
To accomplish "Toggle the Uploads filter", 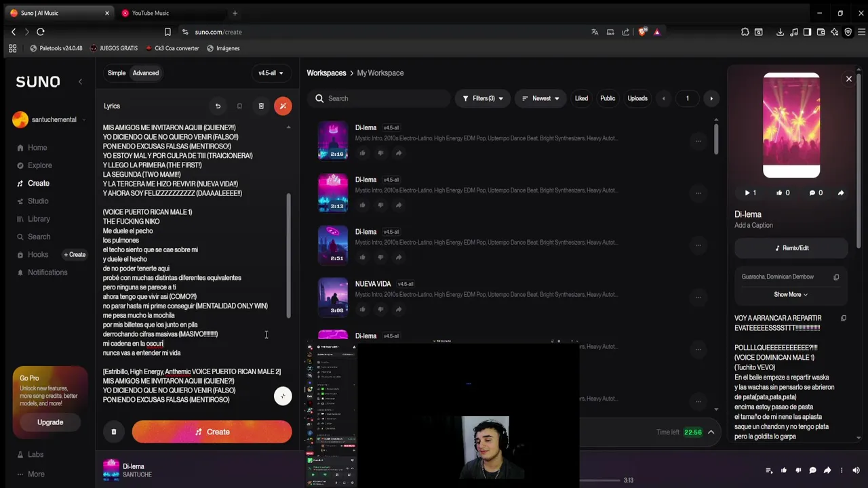I will (x=637, y=98).
